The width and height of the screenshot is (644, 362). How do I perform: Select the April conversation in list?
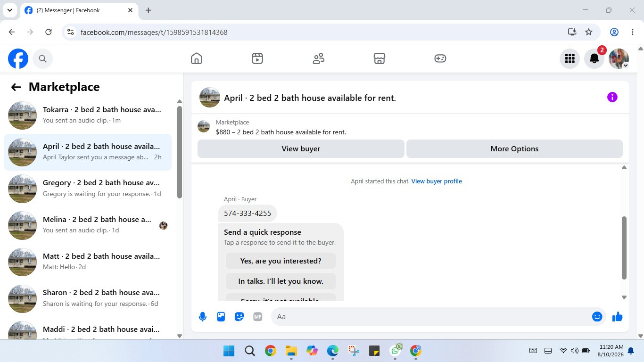88,152
